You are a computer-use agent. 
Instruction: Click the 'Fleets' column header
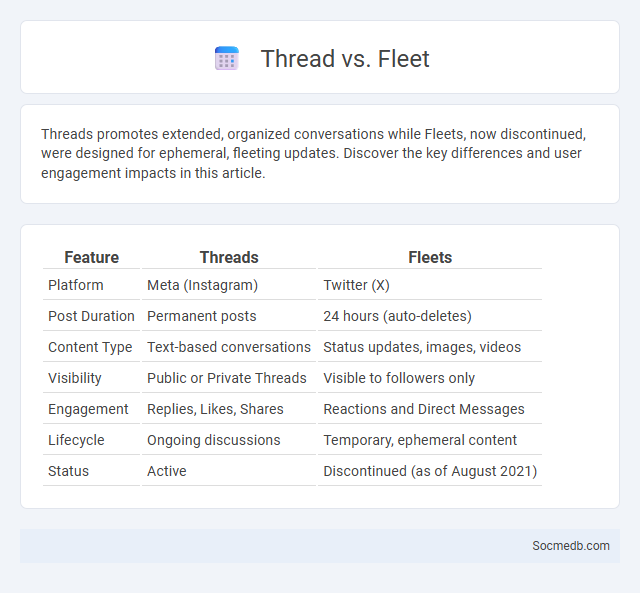(430, 258)
